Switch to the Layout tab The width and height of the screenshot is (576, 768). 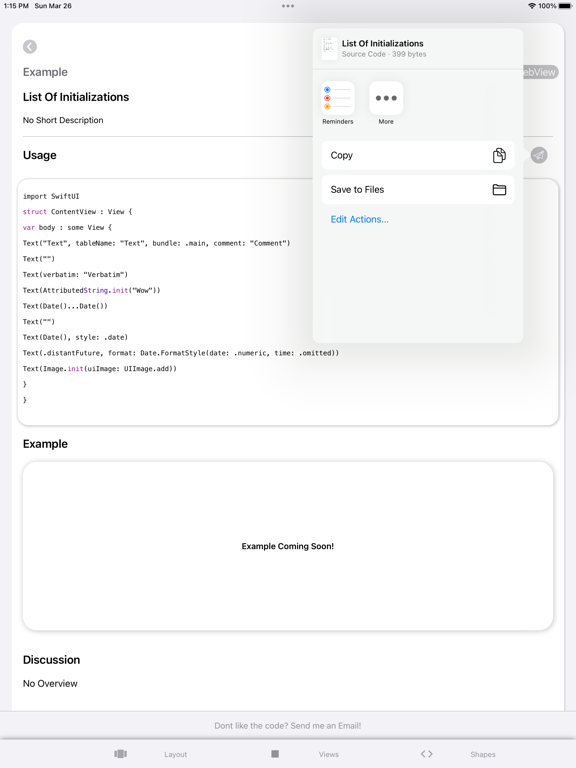175,754
